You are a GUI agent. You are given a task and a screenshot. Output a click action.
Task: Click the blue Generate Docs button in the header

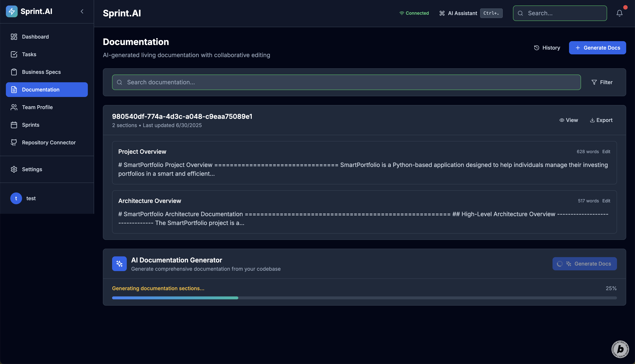coord(597,48)
